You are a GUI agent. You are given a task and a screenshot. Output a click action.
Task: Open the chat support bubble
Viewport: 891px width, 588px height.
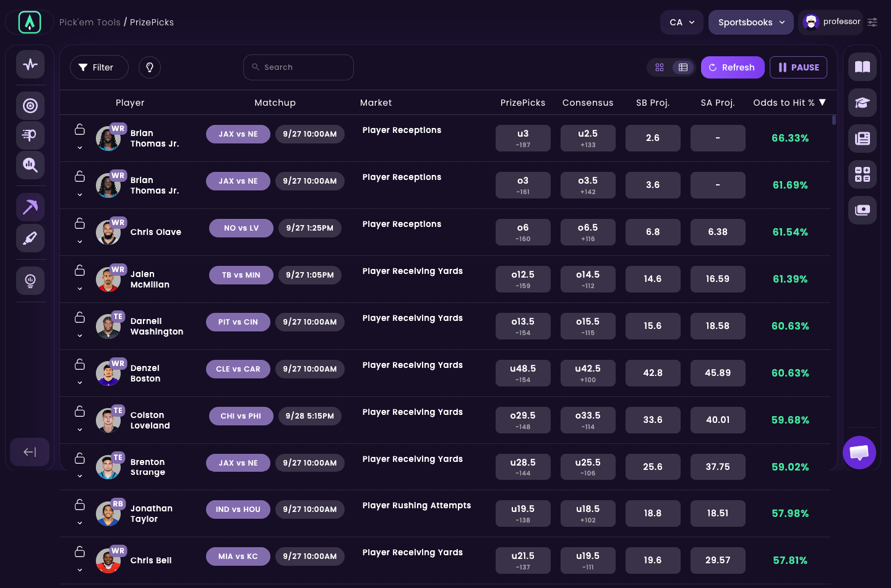[859, 453]
